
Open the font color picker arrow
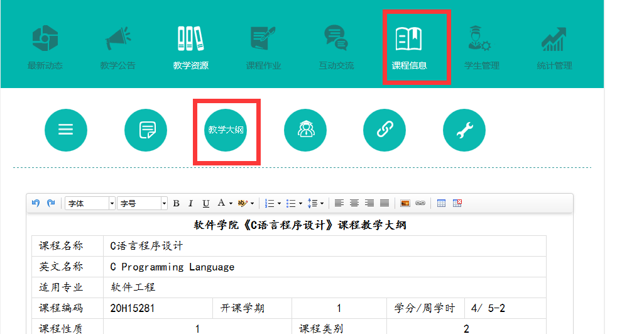tap(231, 203)
